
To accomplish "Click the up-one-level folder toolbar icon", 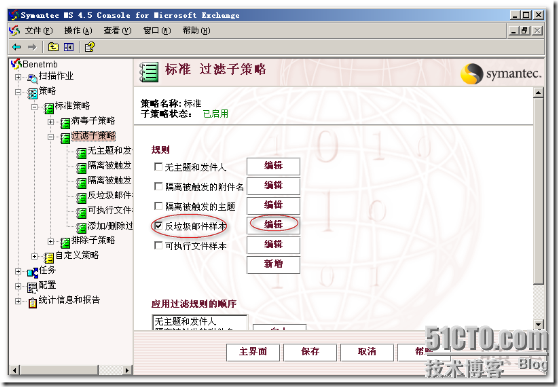I will point(53,47).
